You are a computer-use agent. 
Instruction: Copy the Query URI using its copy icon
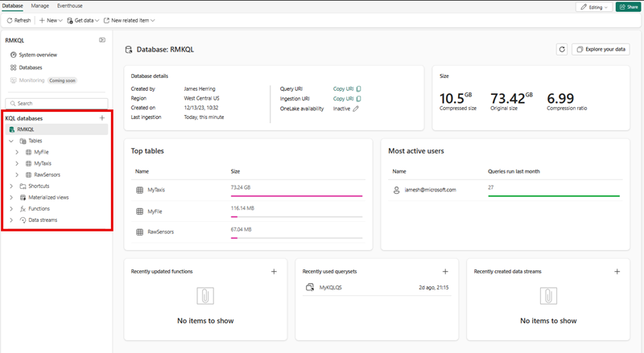[358, 89]
